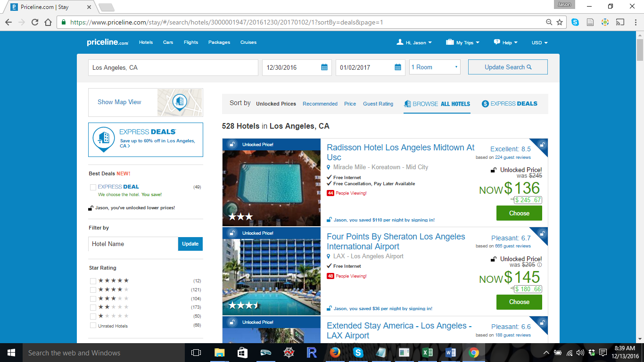
Task: Open the Cruises menu item
Action: [x=248, y=42]
